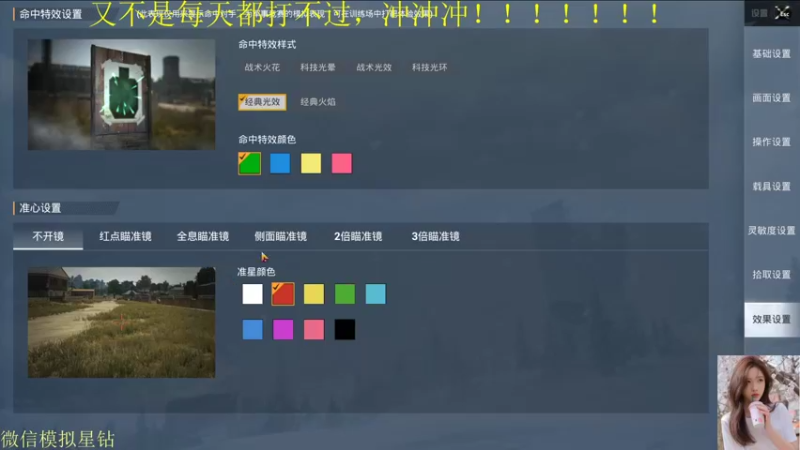Select 战术光效 hit effect style
Viewport: 800px width, 450px height.
[x=374, y=67]
